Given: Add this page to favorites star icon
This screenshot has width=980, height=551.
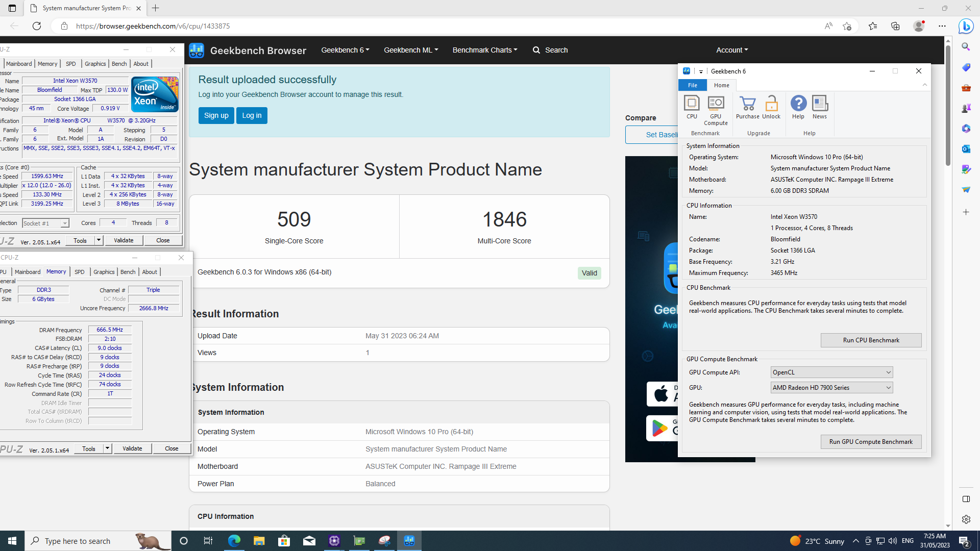Looking at the screenshot, I should coord(847,26).
